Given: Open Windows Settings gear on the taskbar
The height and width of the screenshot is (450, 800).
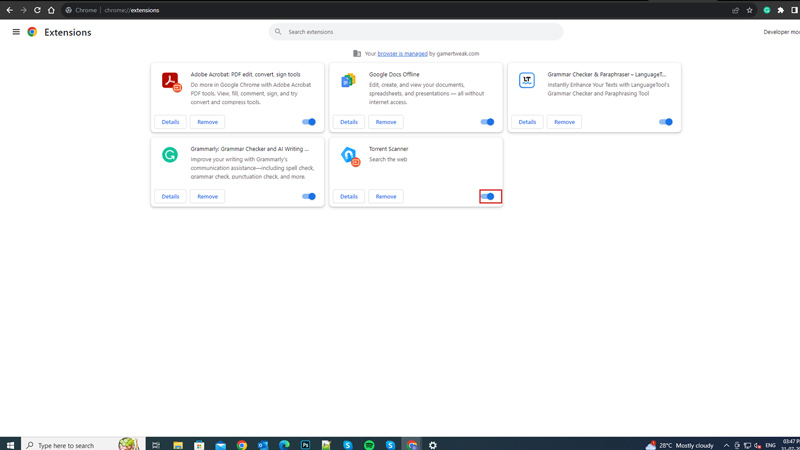Looking at the screenshot, I should [x=433, y=445].
